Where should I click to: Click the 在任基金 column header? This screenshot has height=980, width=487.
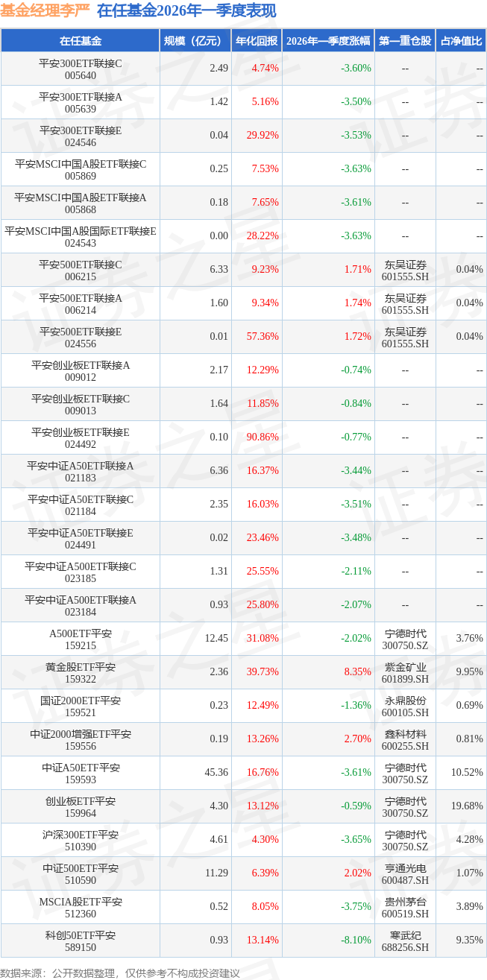(81, 41)
